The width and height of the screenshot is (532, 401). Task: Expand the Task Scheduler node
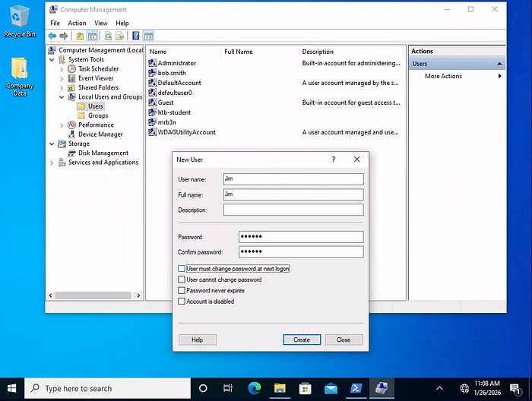(x=62, y=69)
